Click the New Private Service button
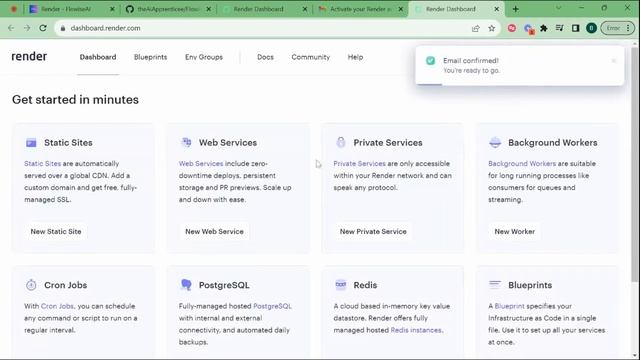Screen dimensions: 640x360 pos(373,231)
